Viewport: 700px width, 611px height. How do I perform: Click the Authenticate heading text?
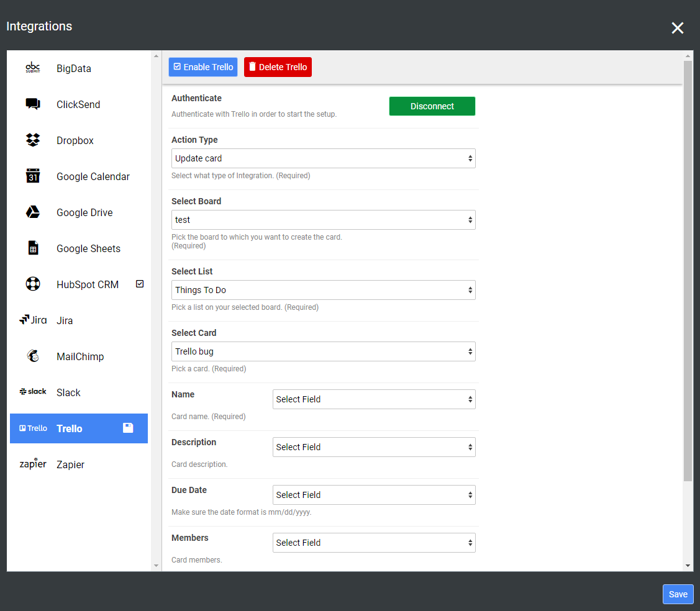point(196,98)
